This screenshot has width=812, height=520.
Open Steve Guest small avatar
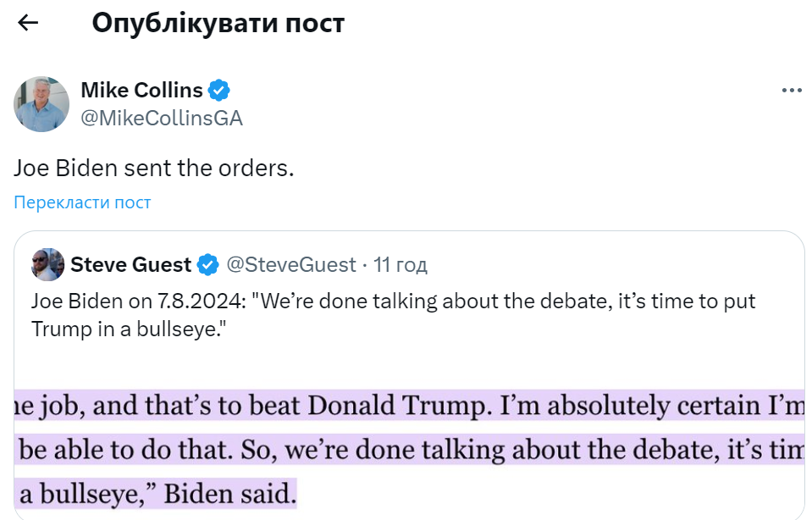(x=47, y=264)
